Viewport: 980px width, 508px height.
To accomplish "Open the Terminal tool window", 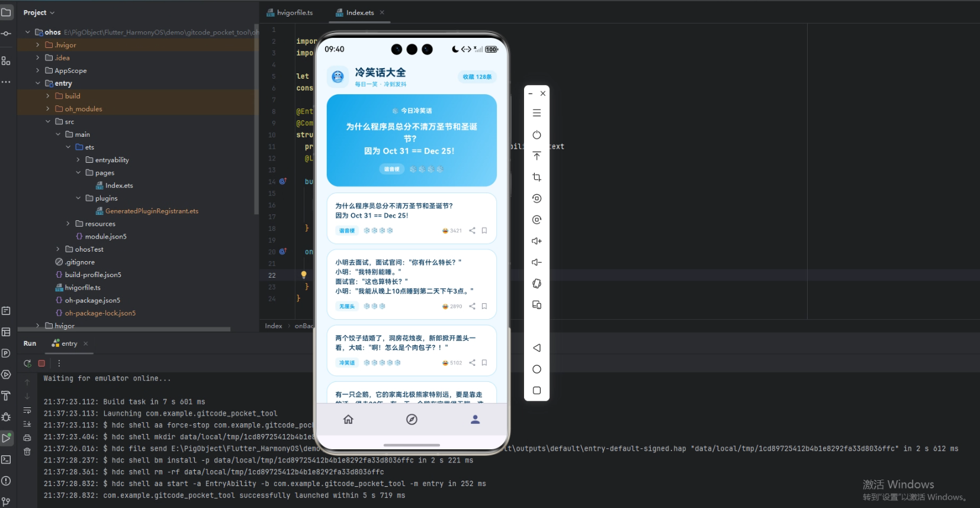I will coord(6,459).
